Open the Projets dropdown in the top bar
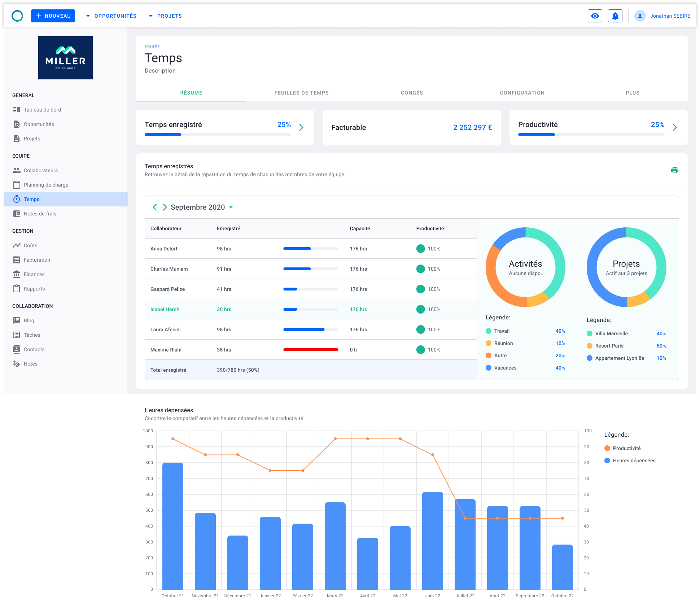Image resolution: width=700 pixels, height=607 pixels. (x=165, y=16)
